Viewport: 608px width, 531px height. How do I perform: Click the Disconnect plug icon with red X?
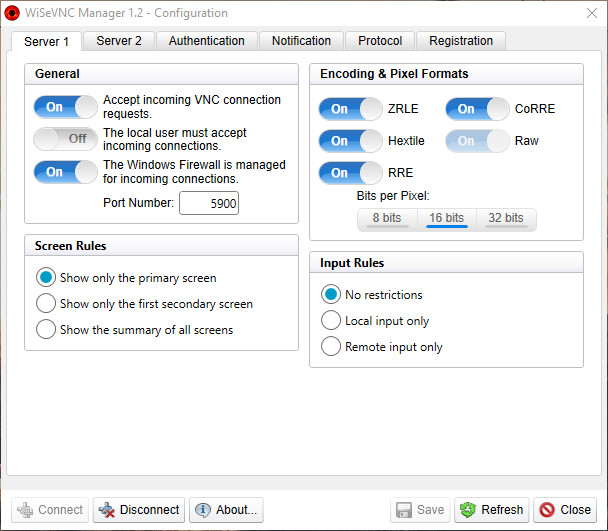[x=107, y=510]
